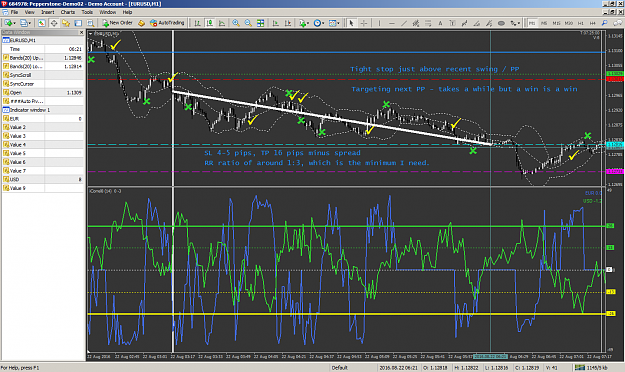Toggle the AutoTrading button

[167, 23]
